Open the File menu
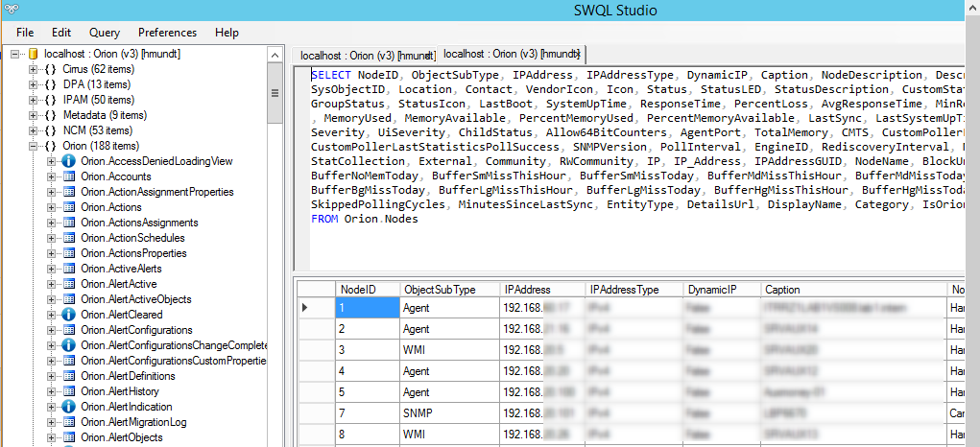980x447 pixels. click(x=25, y=33)
